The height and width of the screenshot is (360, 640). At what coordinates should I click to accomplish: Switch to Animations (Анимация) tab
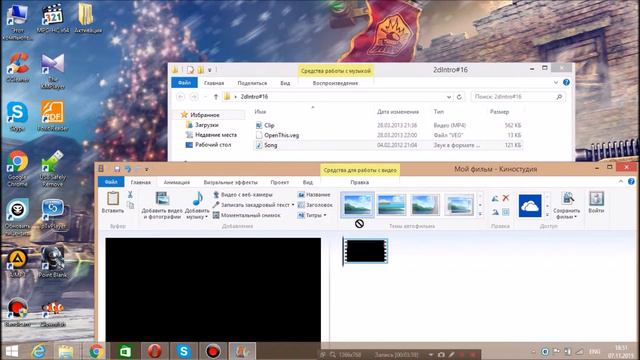(x=177, y=182)
